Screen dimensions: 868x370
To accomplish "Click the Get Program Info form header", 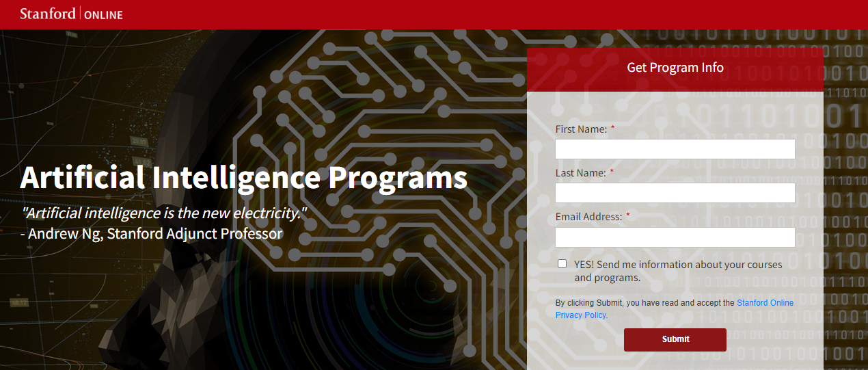I will pyautogui.click(x=675, y=68).
